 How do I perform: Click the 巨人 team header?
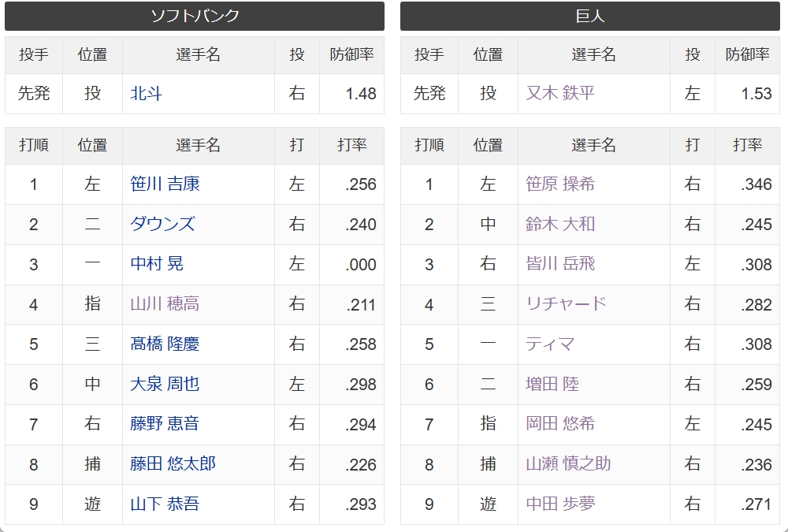pos(590,16)
